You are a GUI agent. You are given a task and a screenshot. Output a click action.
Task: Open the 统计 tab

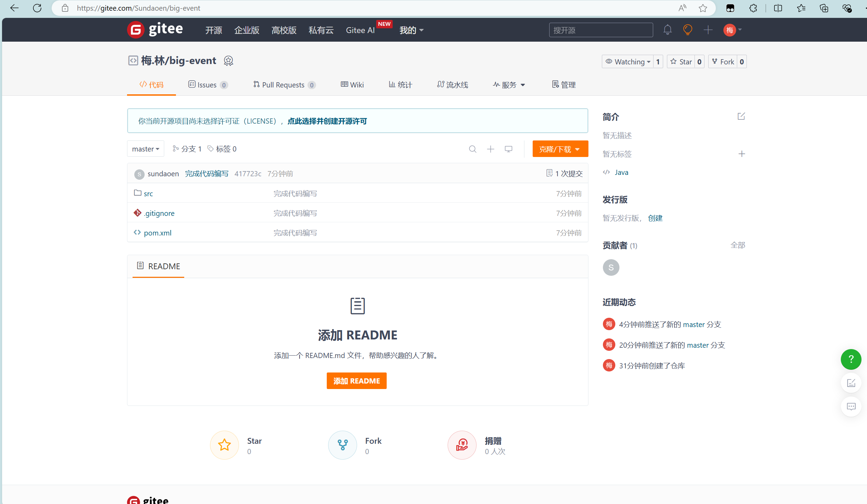pos(400,85)
